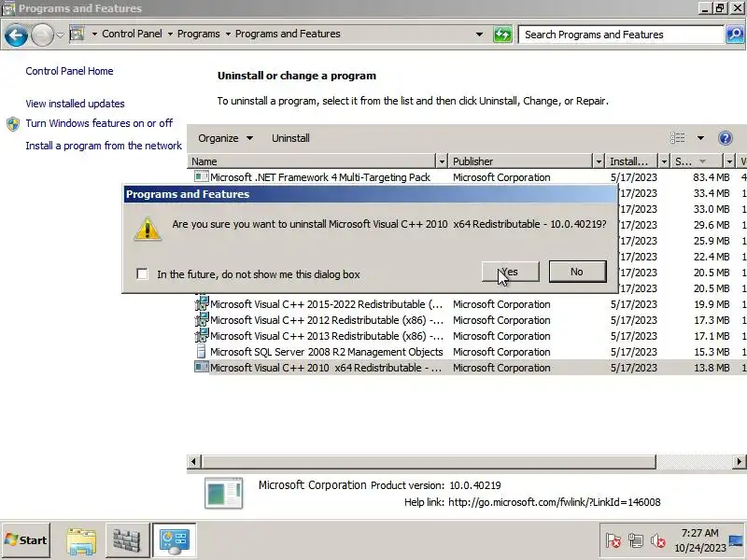Viewport: 747px width, 560px height.
Task: Cancel uninstall with the No button
Action: pyautogui.click(x=577, y=272)
